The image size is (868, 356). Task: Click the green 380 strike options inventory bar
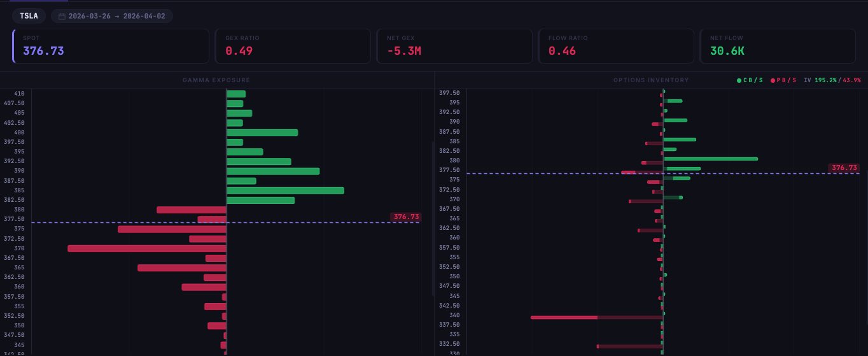click(710, 159)
